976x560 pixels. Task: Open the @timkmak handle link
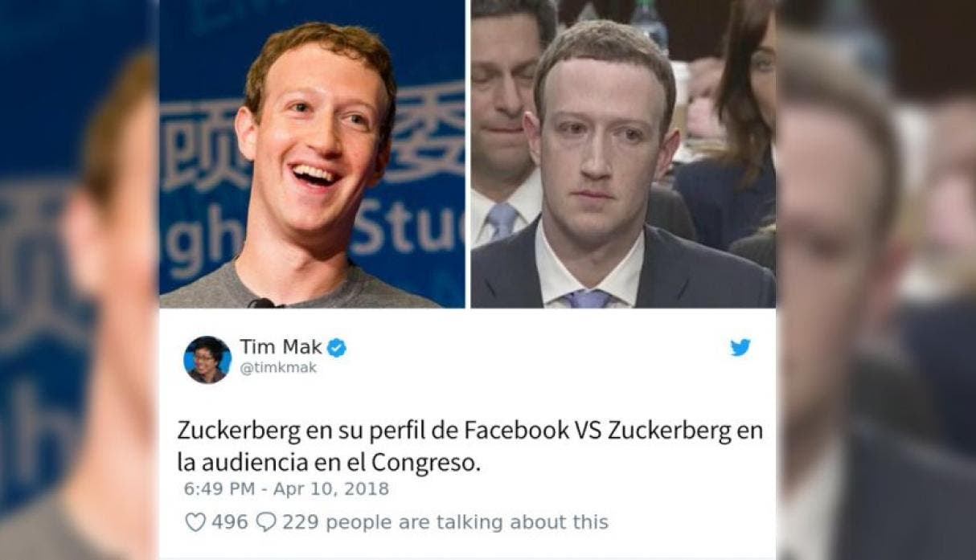pos(278,368)
